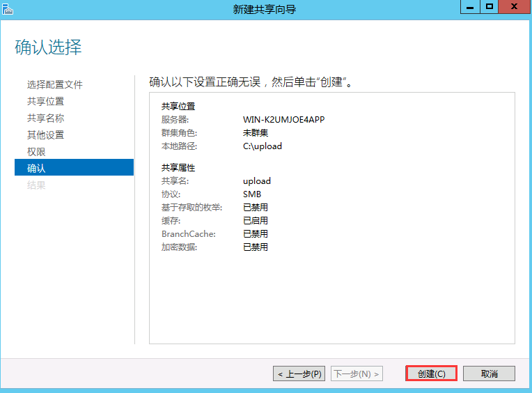The image size is (532, 393).
Task: Click the disabled 下一步(N) button
Action: (x=357, y=373)
